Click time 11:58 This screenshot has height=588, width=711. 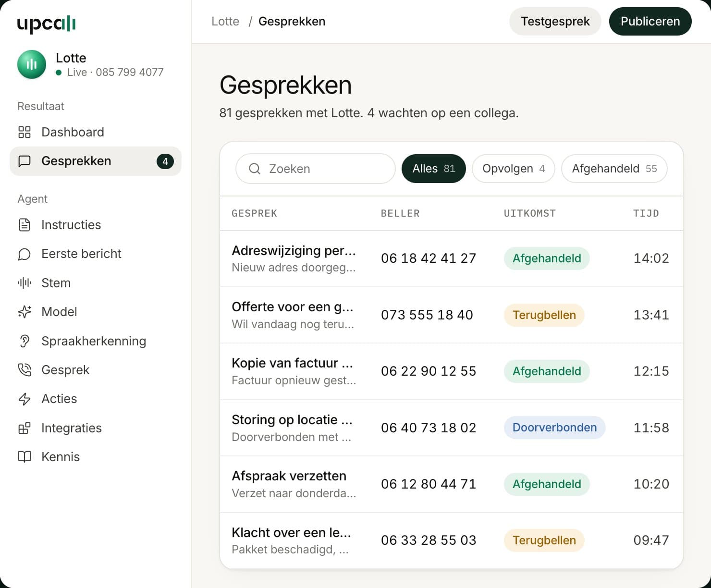tap(651, 428)
